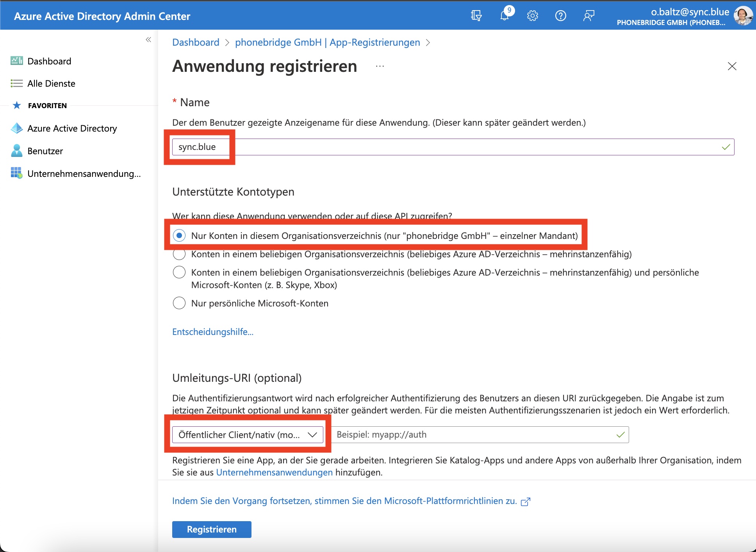Viewport: 756px width, 552px height.
Task: Open Alle Dienste in the sidebar
Action: click(x=51, y=83)
